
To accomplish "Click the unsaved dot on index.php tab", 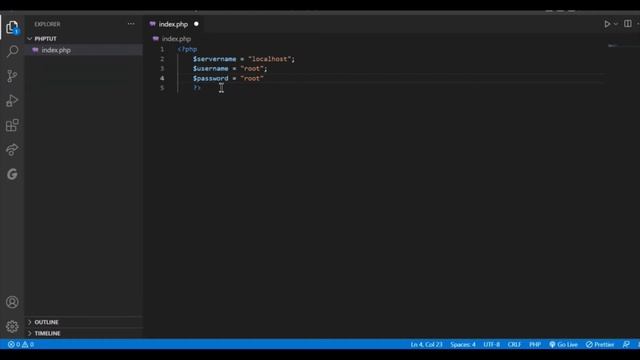I will [x=196, y=24].
